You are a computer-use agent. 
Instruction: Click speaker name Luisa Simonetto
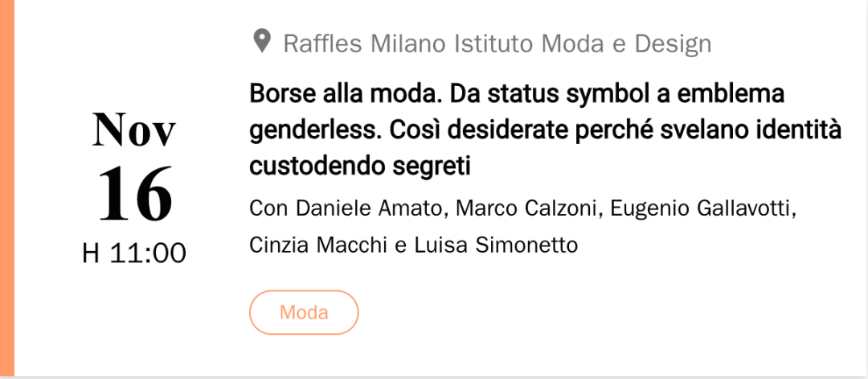(496, 245)
